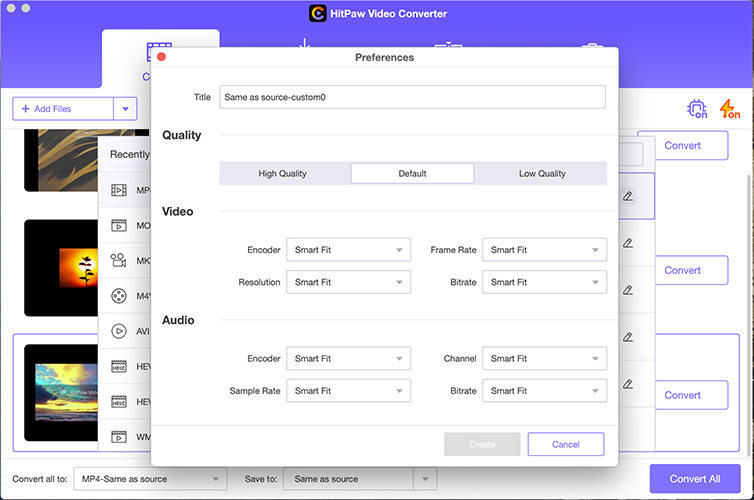
Task: Click the MOV format clapper icon
Action: click(x=119, y=225)
